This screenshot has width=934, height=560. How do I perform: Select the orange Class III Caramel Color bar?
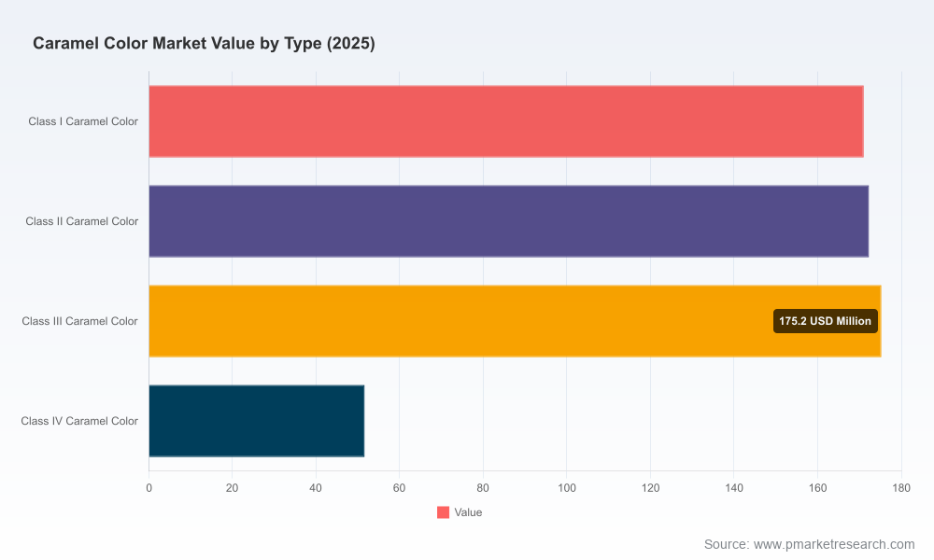(515, 321)
